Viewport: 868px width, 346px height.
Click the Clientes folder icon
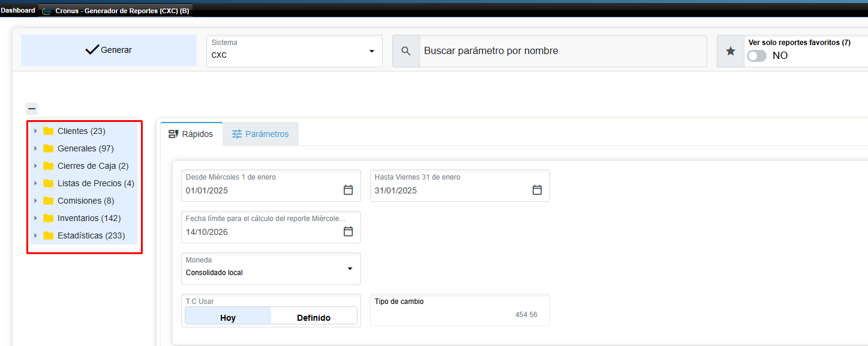[49, 131]
